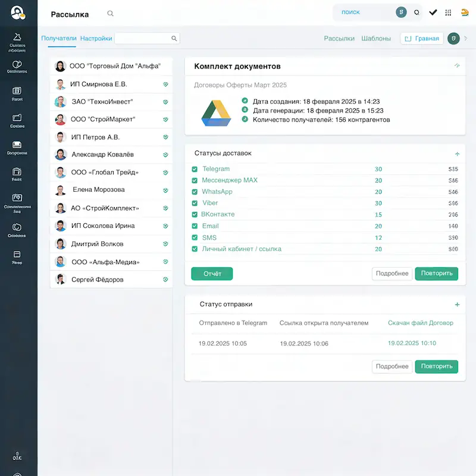Image resolution: width=476 pixels, height=476 pixels.
Task: Click the second sidebar icon with round symbol
Action: coord(17,64)
